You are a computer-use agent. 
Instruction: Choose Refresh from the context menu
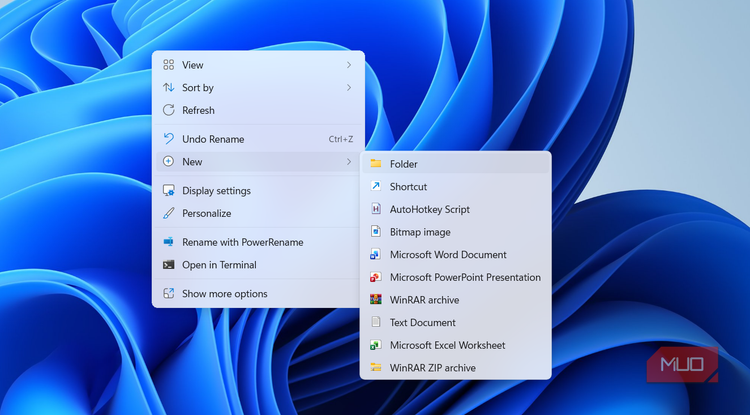click(258, 110)
